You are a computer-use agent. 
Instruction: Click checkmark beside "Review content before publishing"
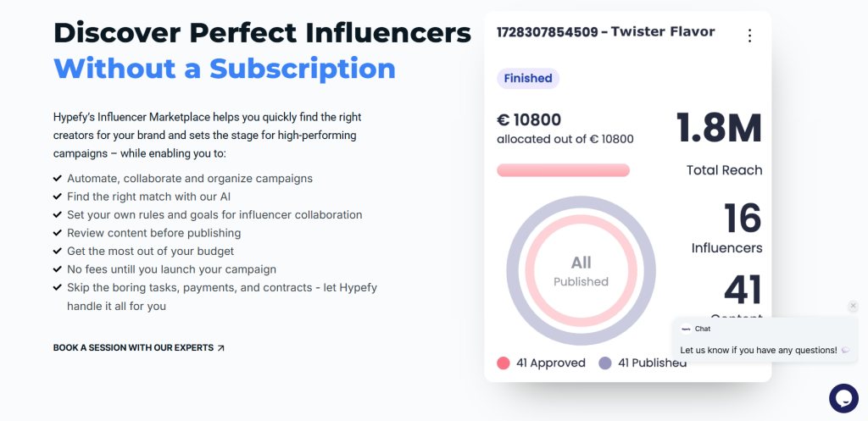click(58, 233)
